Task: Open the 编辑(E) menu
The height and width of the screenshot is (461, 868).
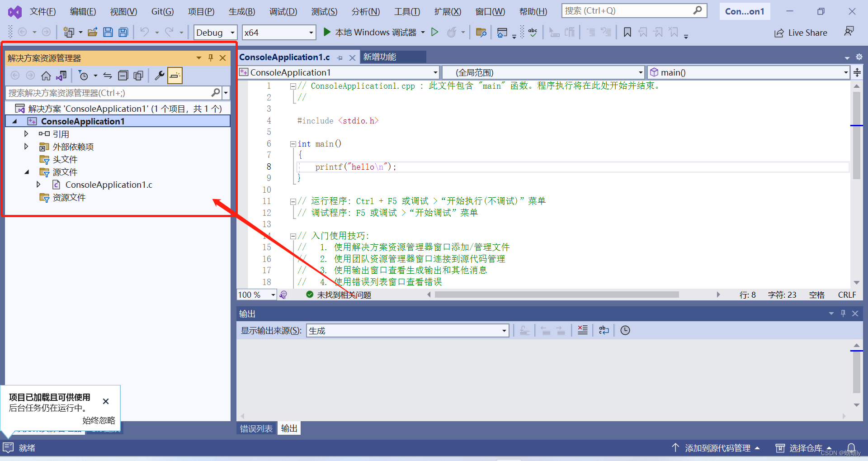Action: tap(83, 11)
